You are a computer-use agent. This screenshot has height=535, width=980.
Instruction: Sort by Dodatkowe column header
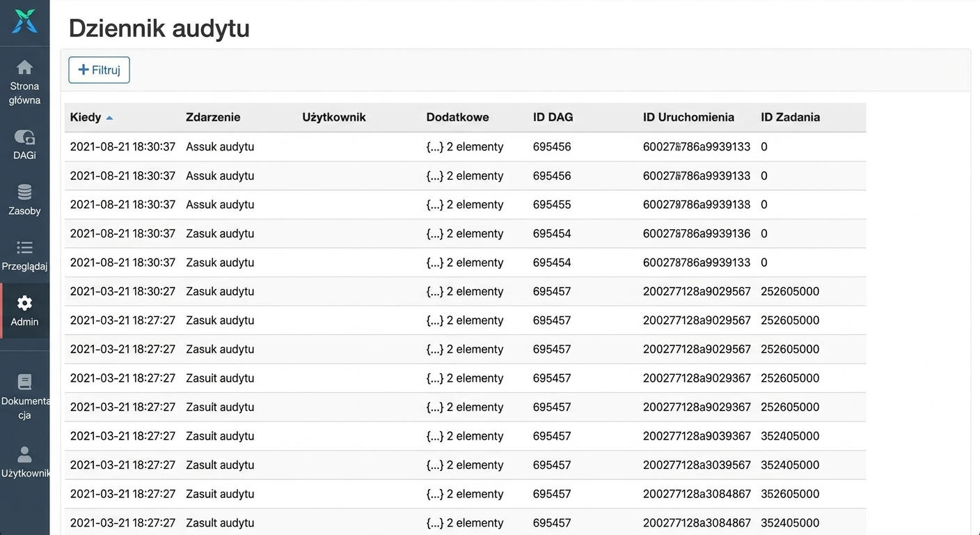[457, 117]
